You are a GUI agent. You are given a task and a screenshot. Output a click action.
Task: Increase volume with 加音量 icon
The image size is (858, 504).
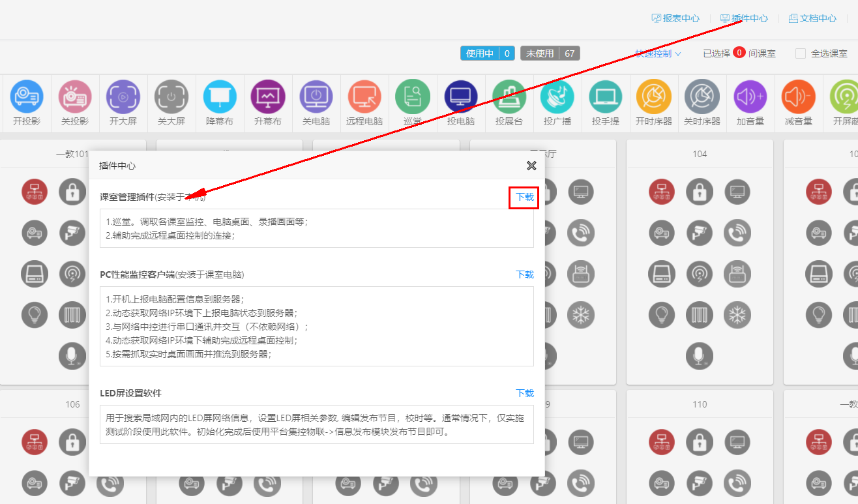750,96
